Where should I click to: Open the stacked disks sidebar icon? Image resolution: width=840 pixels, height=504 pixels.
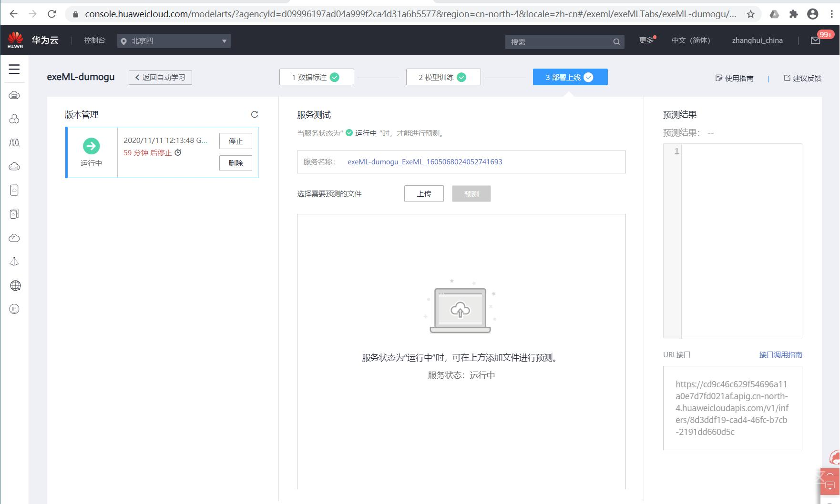(x=14, y=214)
